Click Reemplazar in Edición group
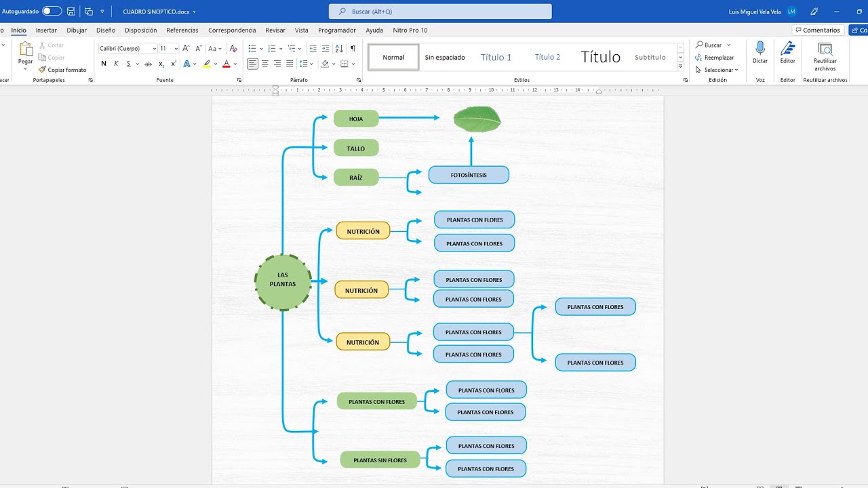Viewport: 868px width, 488px height. 714,58
